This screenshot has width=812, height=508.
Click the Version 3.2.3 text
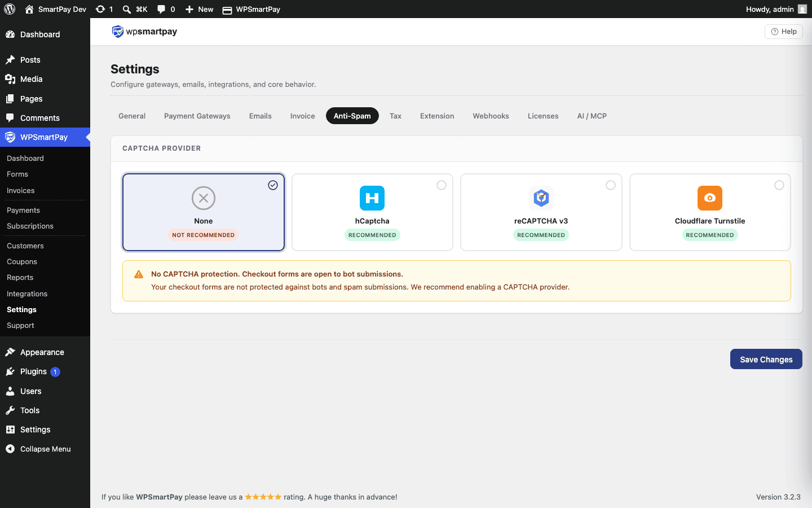pyautogui.click(x=778, y=497)
